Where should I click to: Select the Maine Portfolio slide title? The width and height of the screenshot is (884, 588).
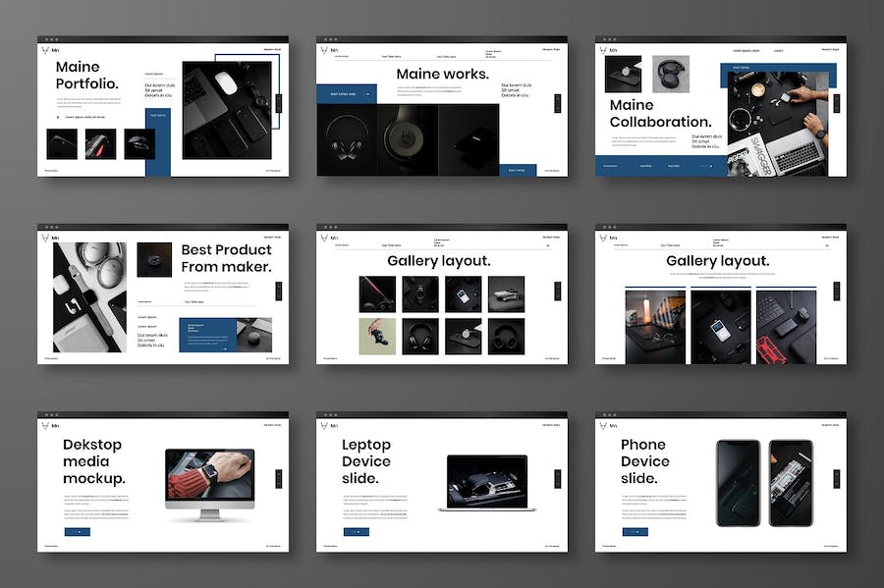(x=86, y=76)
